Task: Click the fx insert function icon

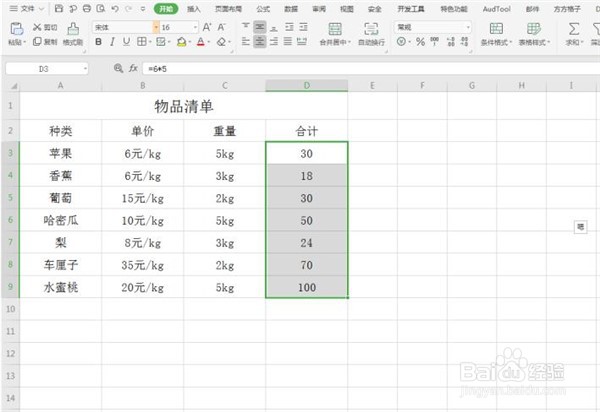Action: click(133, 68)
